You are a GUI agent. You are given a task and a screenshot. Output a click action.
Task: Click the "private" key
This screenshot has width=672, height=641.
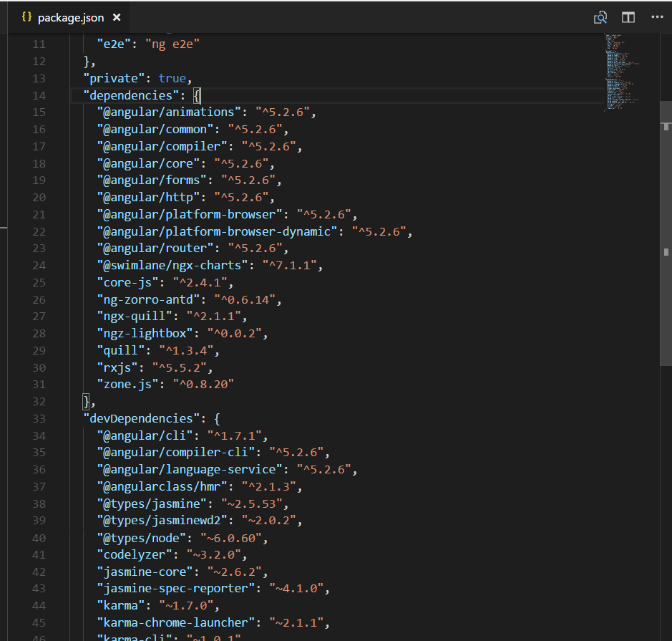(114, 79)
